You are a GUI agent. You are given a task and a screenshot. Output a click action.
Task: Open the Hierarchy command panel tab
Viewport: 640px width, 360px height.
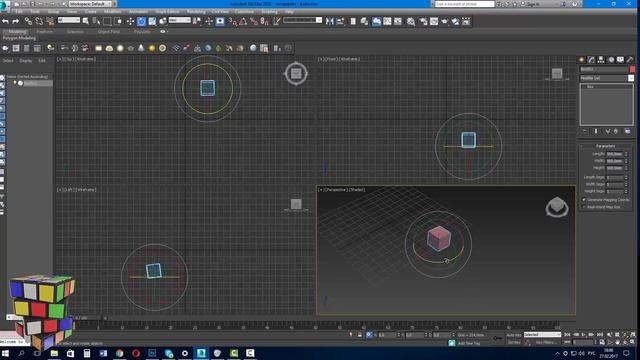pos(601,60)
